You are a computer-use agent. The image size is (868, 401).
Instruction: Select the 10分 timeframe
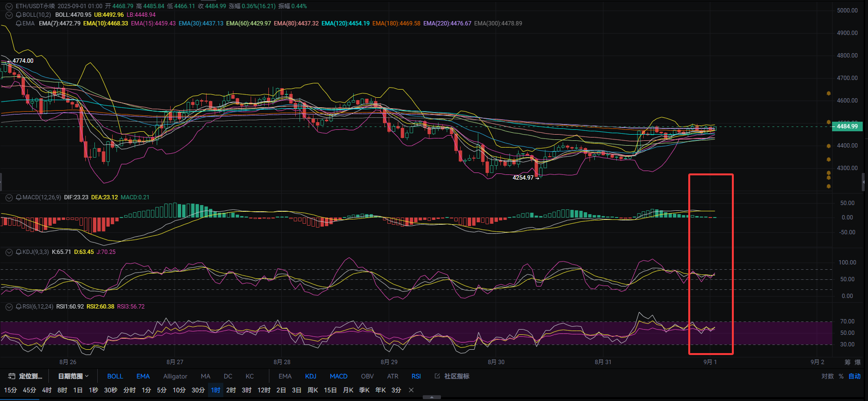pos(179,390)
